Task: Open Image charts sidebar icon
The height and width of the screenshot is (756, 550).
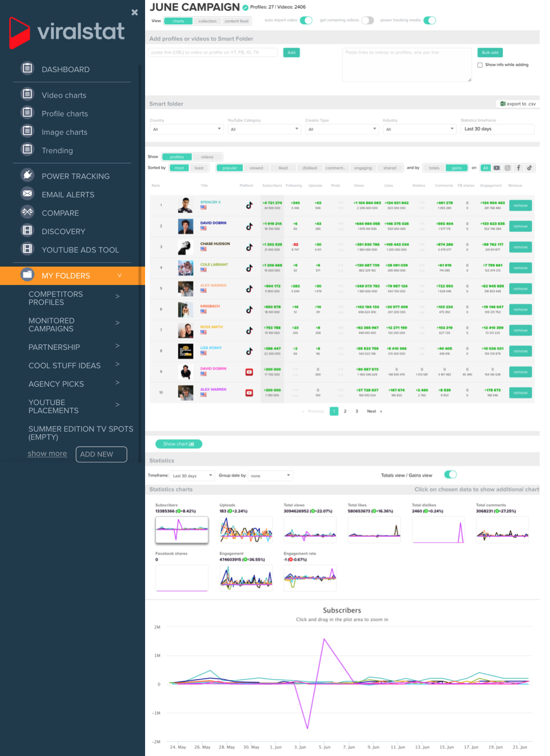Action: coord(27,131)
